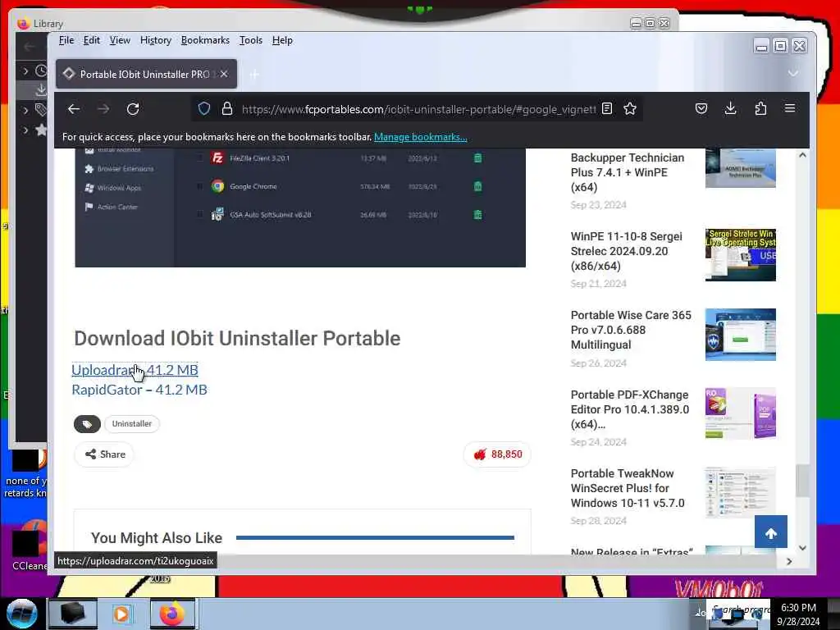Select Downloads icon in Library window sidebar
Viewport: 840px width, 630px height.
point(41,90)
